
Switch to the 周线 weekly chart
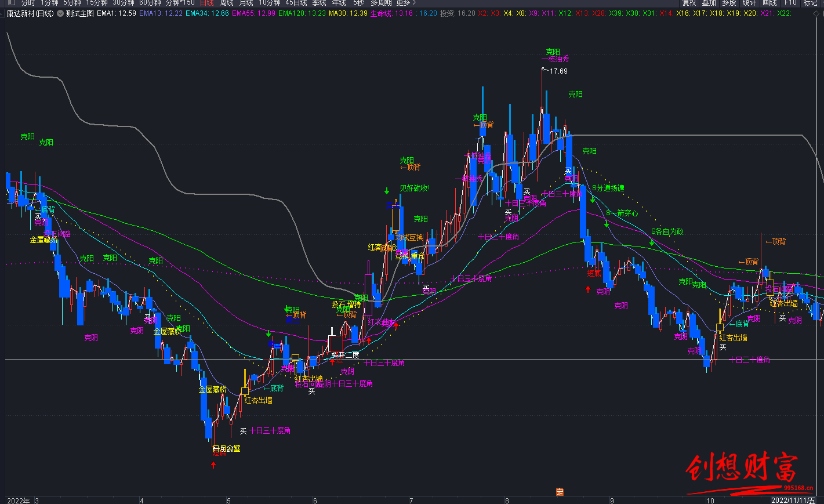226,3
